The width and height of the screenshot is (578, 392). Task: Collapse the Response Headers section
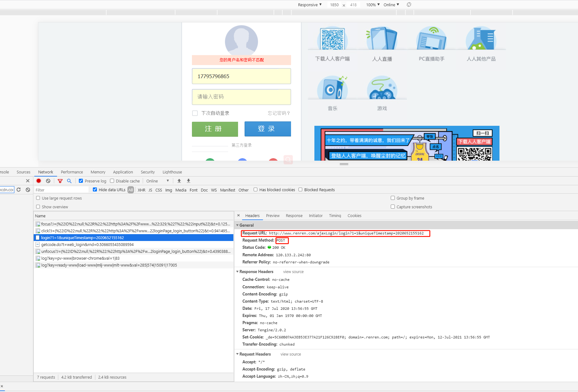[237, 272]
